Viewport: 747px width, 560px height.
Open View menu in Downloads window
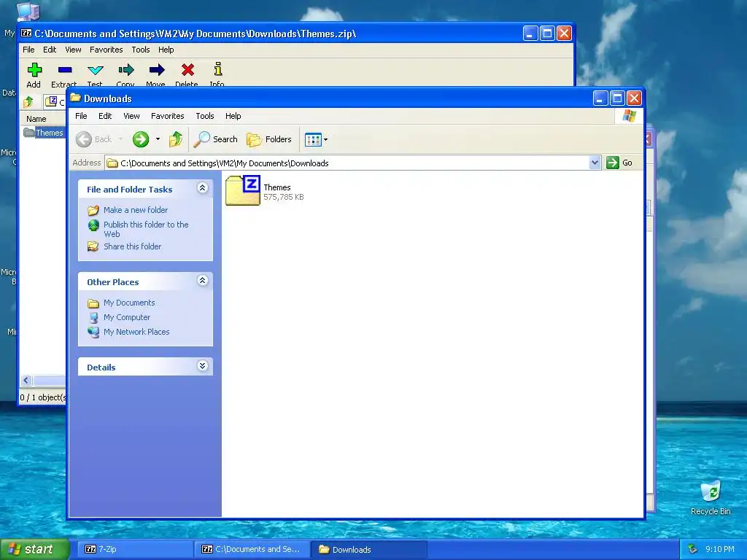[x=131, y=116]
